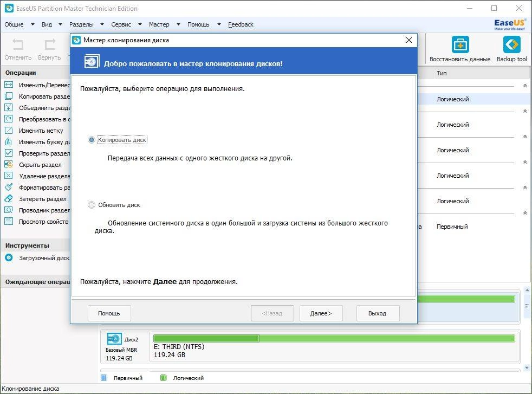Image resolution: width=532 pixels, height=394 pixels.
Task: Expand the dropdown arrow next to Вид
Action: coord(60,24)
